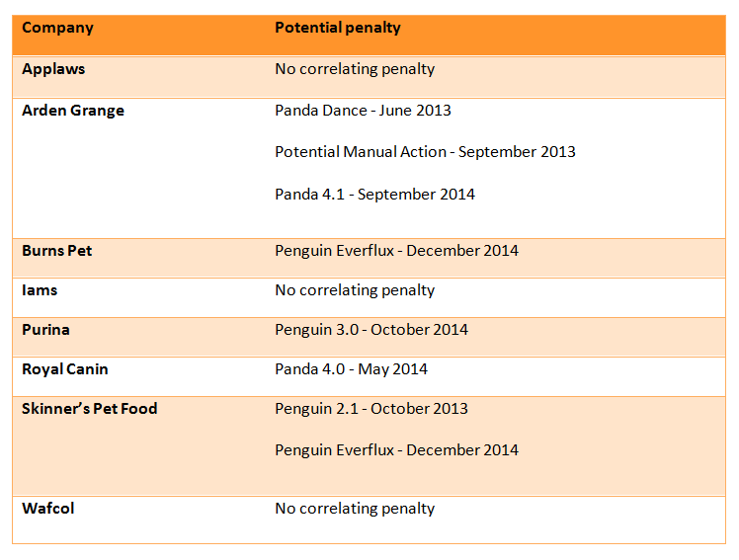Image resolution: width=739 pixels, height=560 pixels.
Task: Click Skinner's Penguin Everflux December 2014 text
Action: tap(396, 450)
